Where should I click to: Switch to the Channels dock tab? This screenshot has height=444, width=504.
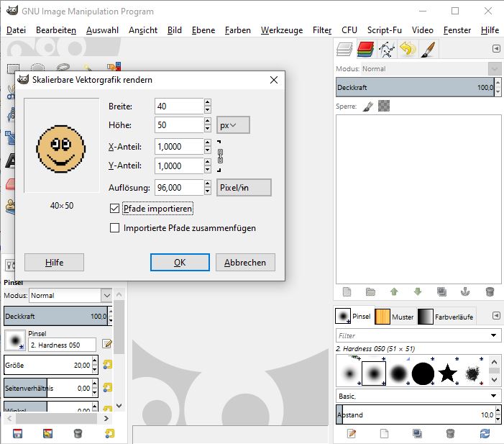click(x=366, y=49)
